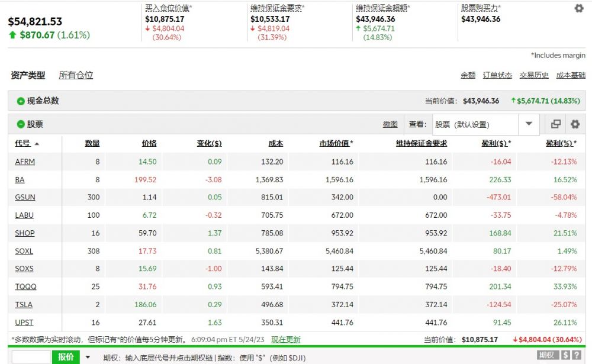
Task: Expand the 现金总数 section
Action: [21, 101]
